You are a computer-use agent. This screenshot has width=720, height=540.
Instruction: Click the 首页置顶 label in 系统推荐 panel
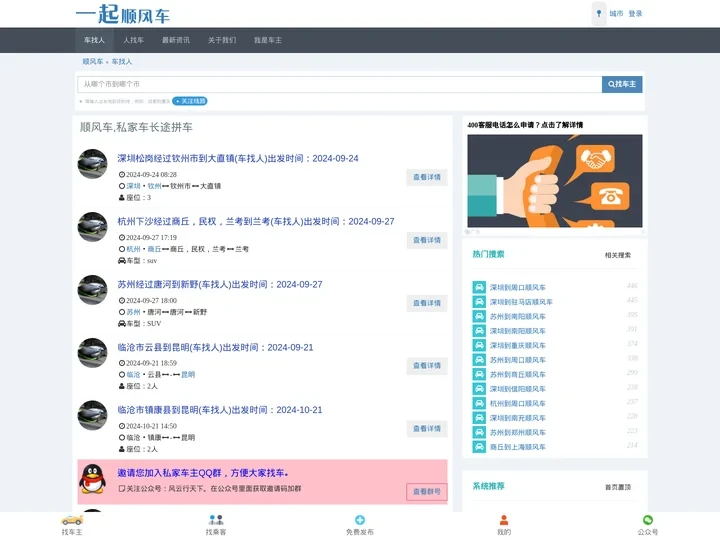[618, 487]
